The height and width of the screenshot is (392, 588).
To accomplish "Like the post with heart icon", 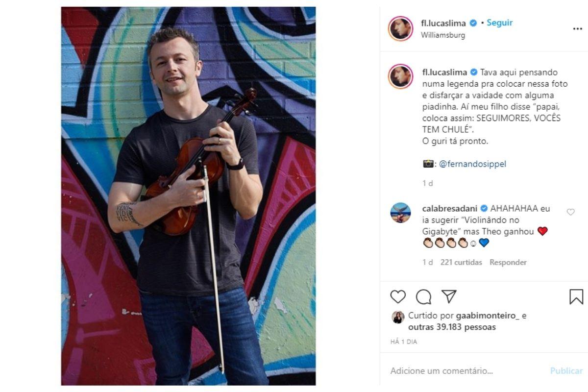I will click(398, 296).
